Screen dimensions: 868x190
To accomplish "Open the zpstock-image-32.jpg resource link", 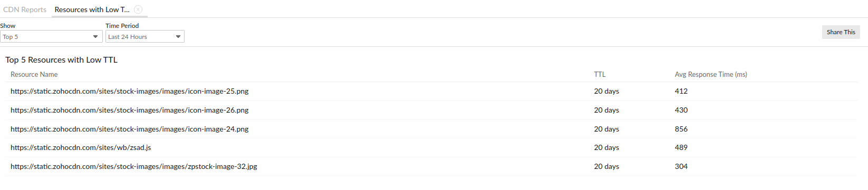I will coord(134,166).
